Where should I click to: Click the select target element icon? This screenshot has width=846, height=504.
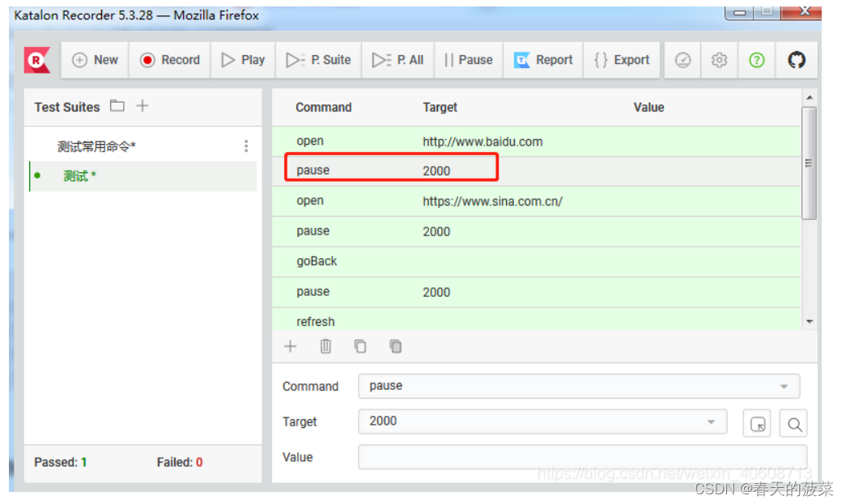(x=758, y=423)
